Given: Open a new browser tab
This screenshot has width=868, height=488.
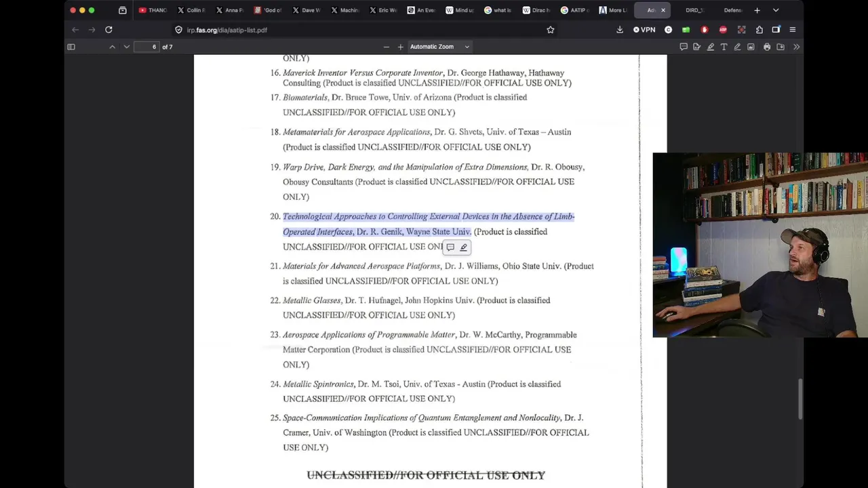Looking at the screenshot, I should 757,10.
